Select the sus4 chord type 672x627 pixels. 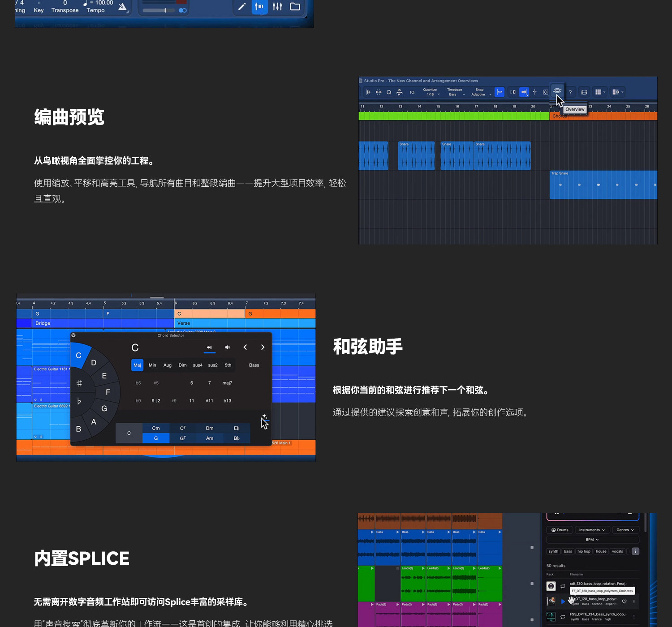point(198,365)
